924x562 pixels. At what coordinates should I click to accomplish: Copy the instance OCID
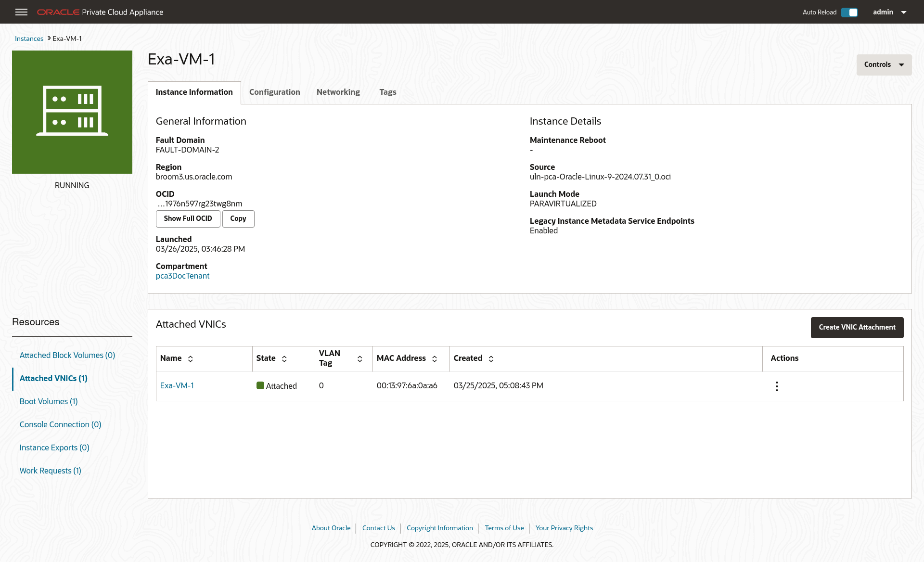[x=238, y=218]
